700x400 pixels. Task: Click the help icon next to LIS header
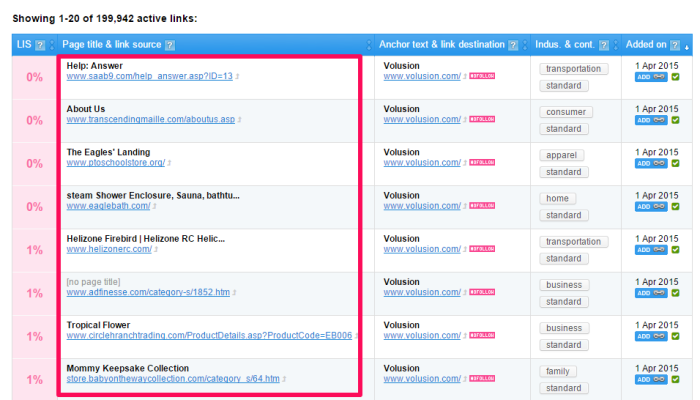[x=40, y=45]
